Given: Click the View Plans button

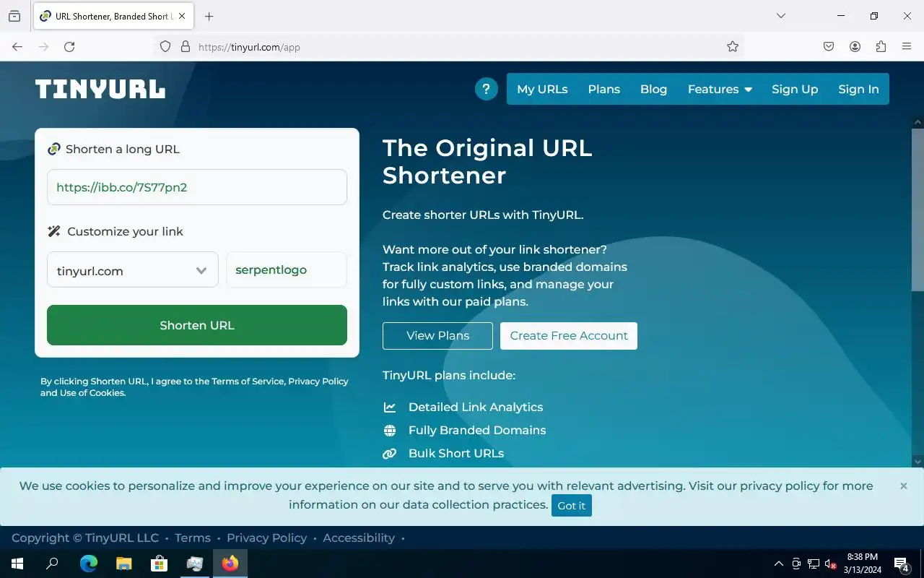Looking at the screenshot, I should pos(437,335).
